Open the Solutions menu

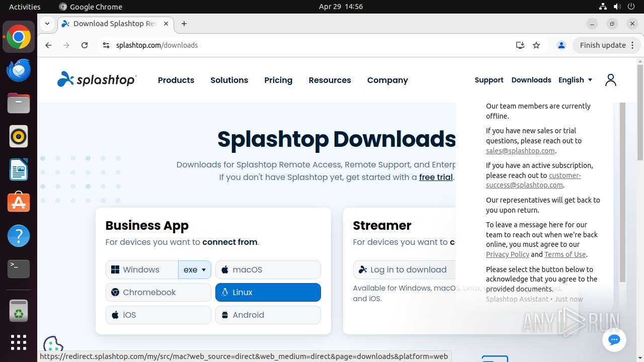tap(229, 80)
